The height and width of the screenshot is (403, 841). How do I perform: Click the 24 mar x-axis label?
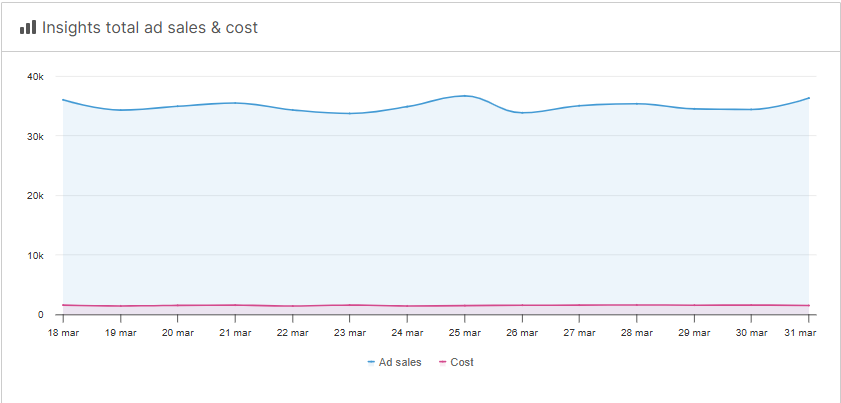(407, 333)
